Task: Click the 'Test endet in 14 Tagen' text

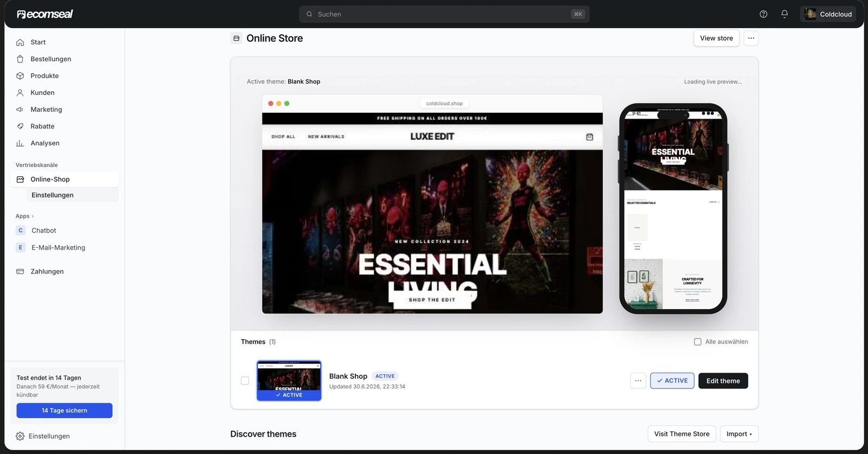Action: [x=49, y=378]
